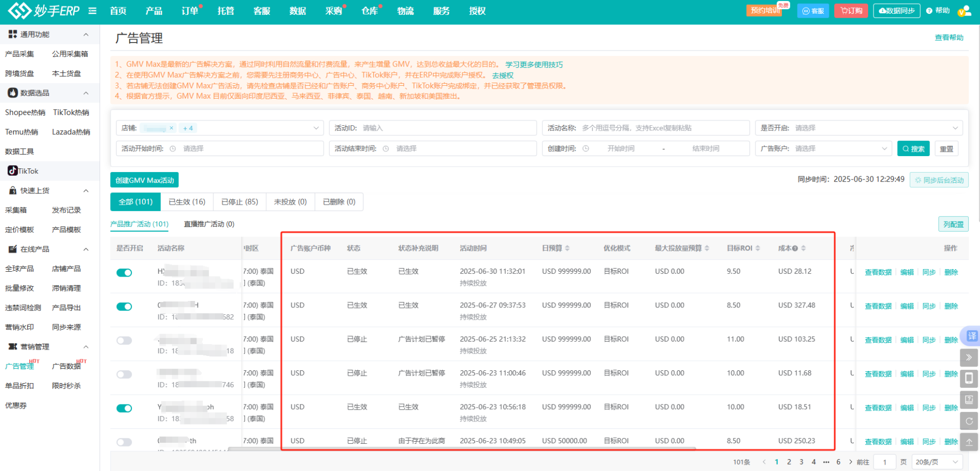
Task: Click the user avatar icon
Action: (964, 11)
